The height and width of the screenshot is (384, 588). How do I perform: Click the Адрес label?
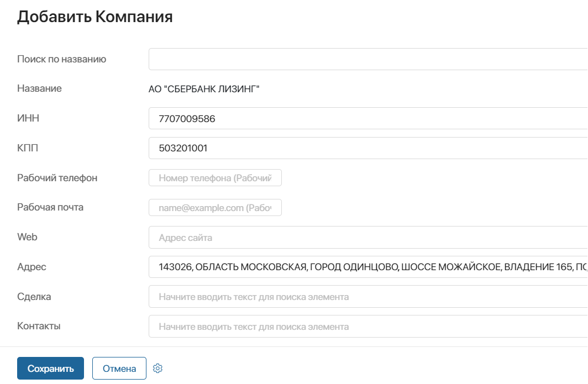[x=32, y=267]
